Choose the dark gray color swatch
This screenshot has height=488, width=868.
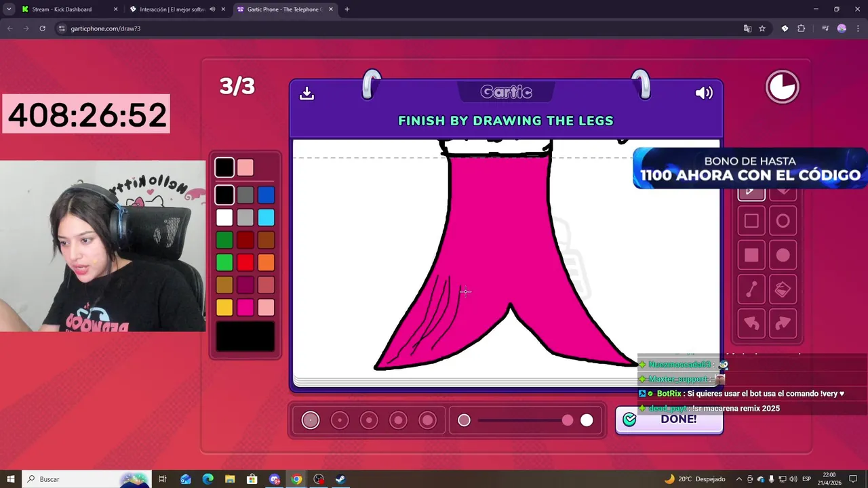click(x=245, y=195)
